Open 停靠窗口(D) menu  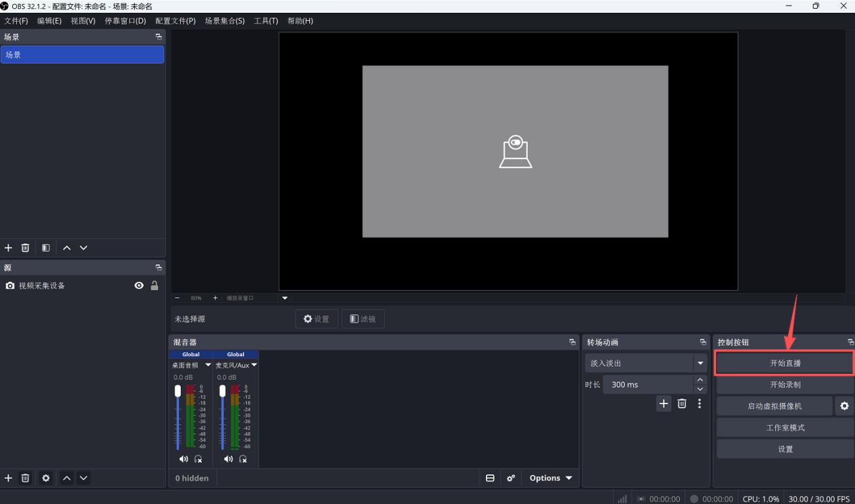(x=125, y=21)
